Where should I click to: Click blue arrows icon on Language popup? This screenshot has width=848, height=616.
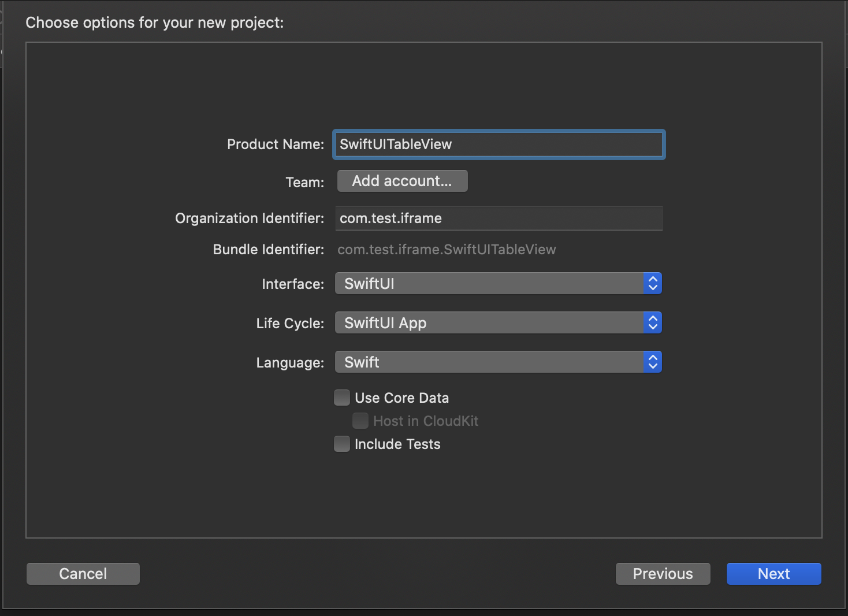tap(653, 362)
